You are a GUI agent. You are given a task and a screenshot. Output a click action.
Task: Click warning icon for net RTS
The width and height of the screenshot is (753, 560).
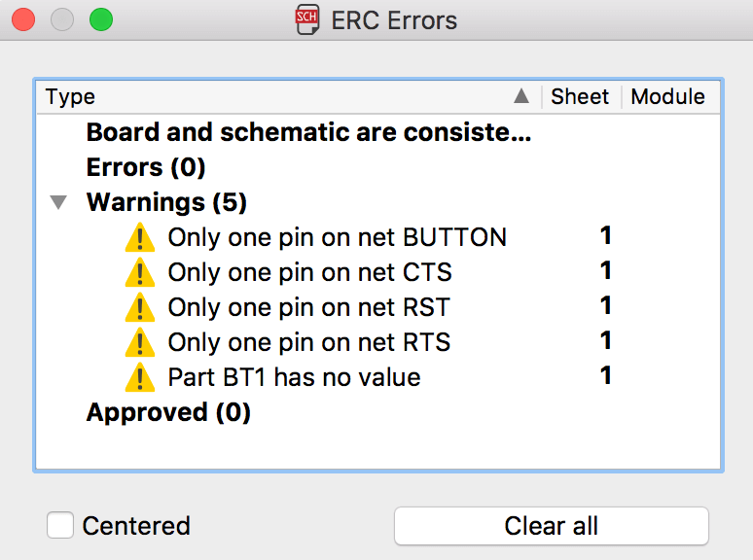(140, 342)
